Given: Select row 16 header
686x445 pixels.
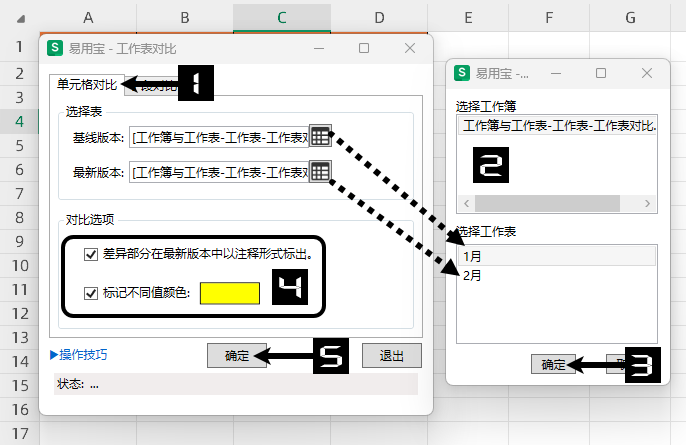Looking at the screenshot, I should click(19, 410).
